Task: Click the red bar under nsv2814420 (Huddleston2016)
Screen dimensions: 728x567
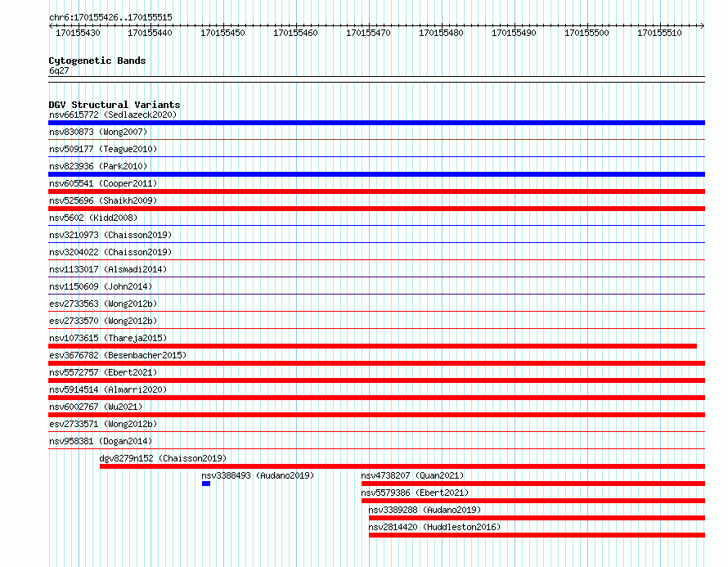Action: coord(537,535)
